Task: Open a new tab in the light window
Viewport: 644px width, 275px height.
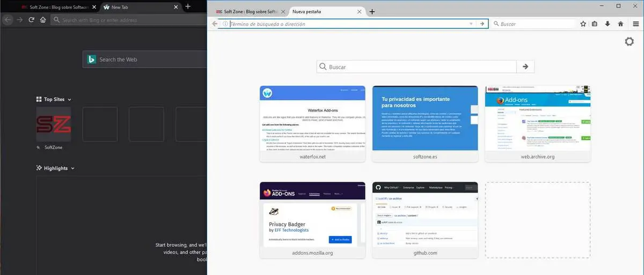Action: click(372, 11)
